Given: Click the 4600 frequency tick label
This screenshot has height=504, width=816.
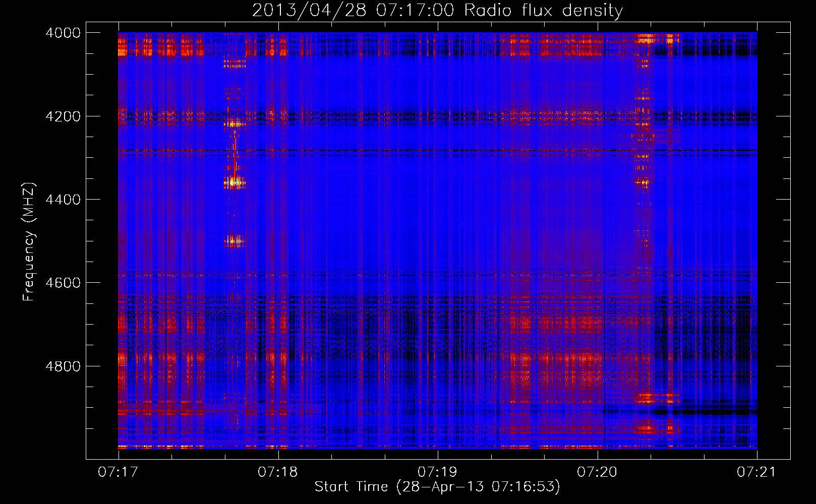Looking at the screenshot, I should tap(63, 283).
